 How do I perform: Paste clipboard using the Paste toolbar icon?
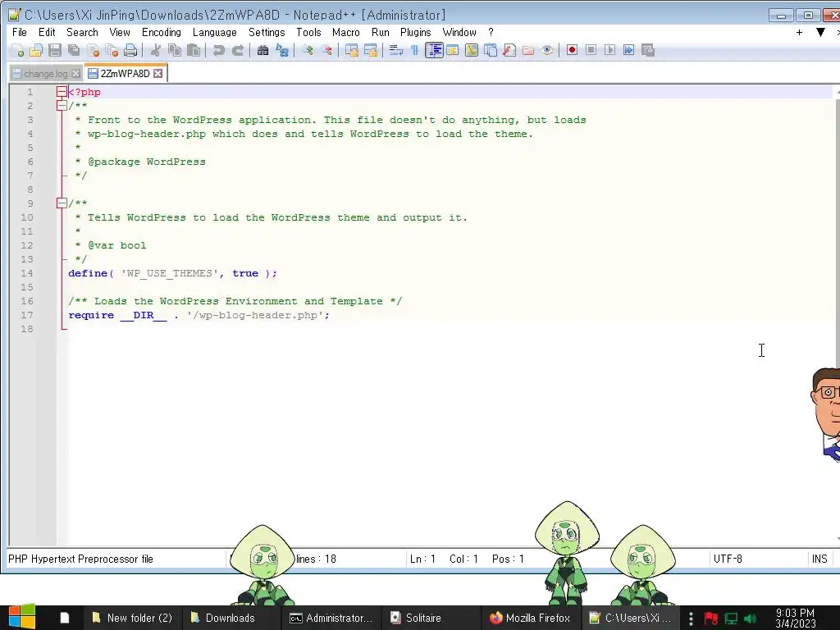(x=194, y=50)
